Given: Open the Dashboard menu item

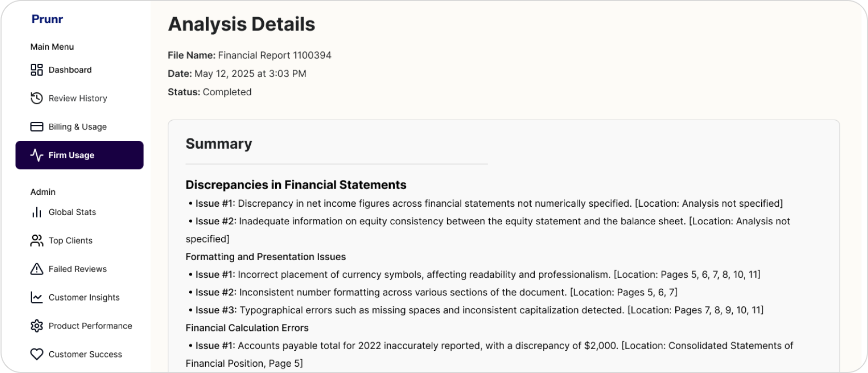Looking at the screenshot, I should pos(70,70).
